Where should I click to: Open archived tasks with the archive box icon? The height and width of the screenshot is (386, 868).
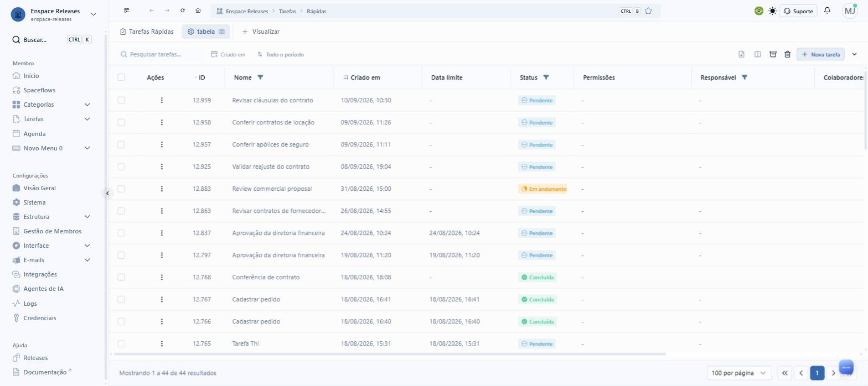[x=773, y=54]
